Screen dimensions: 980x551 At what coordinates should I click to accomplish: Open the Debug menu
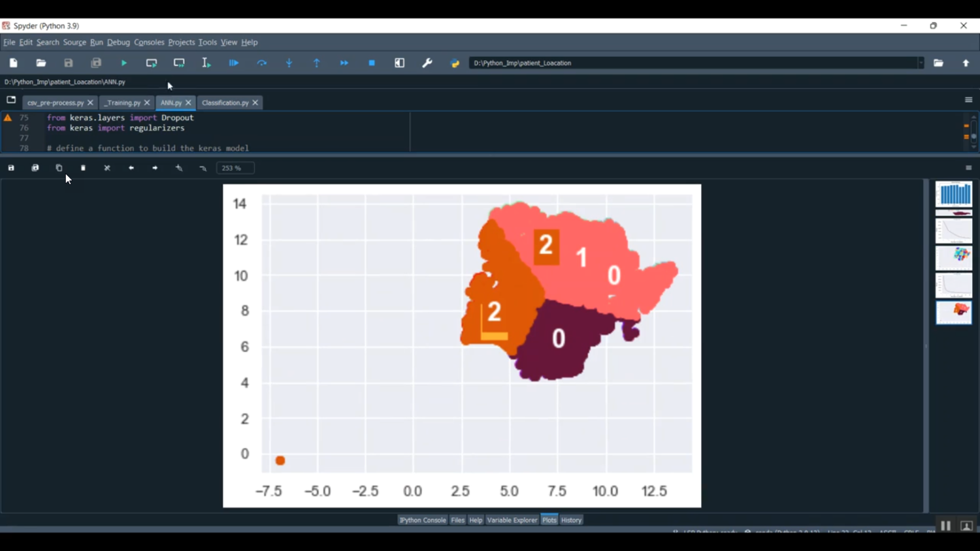pyautogui.click(x=118, y=42)
